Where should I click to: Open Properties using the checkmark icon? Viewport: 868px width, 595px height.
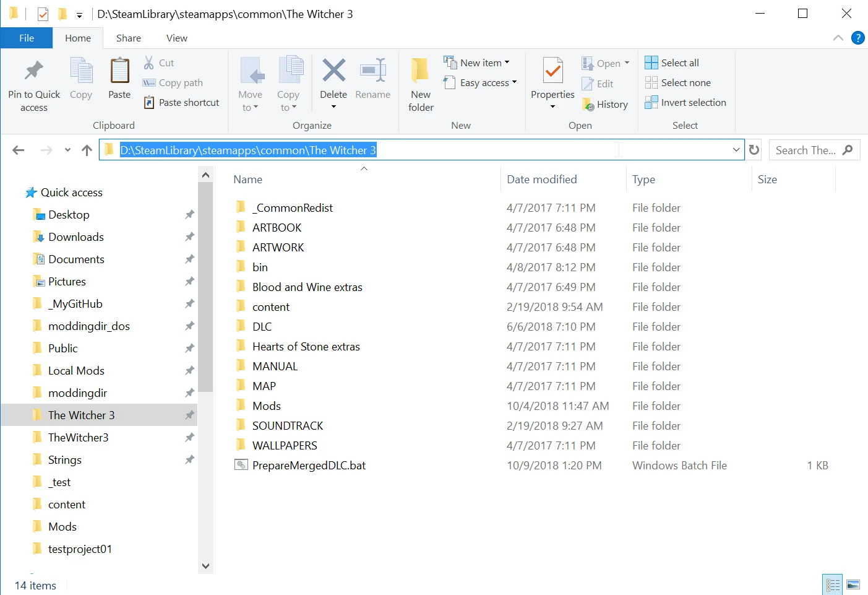tap(552, 71)
